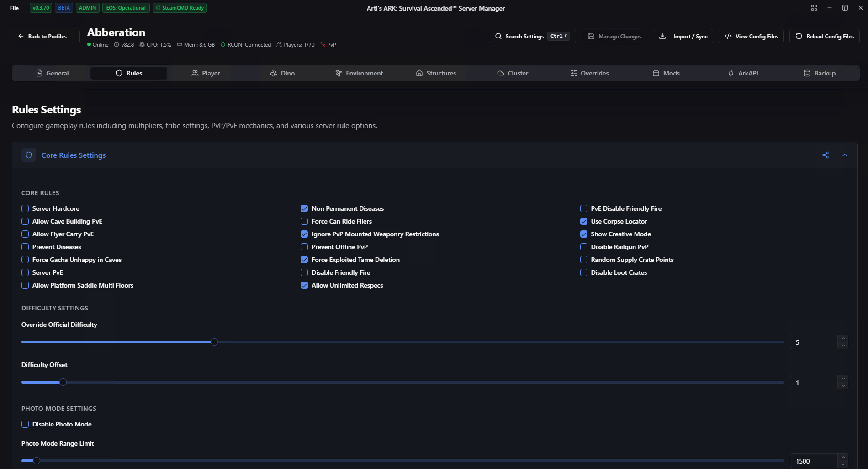
Task: Click the shield icon beside Core Rules Settings
Action: click(x=29, y=155)
